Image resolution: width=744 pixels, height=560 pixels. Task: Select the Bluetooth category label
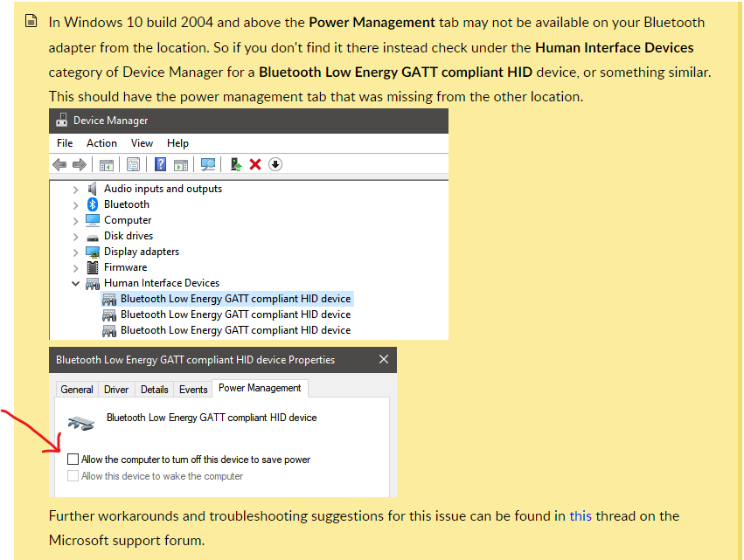point(127,204)
